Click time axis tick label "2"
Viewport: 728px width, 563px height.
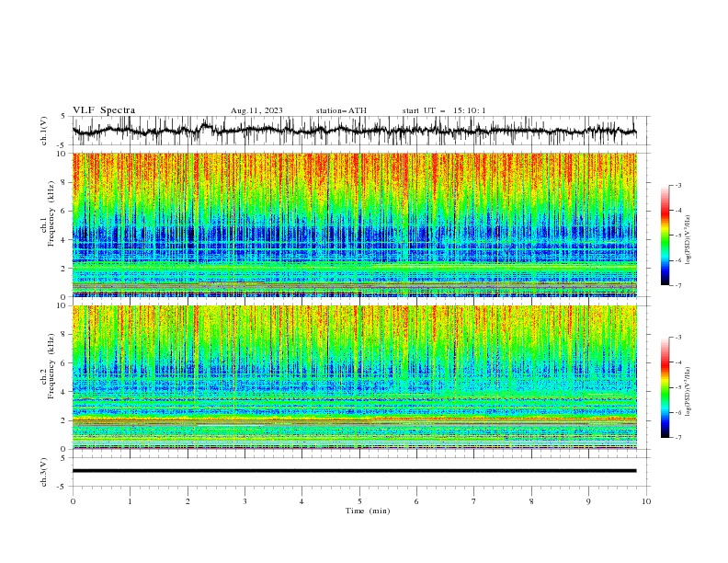188,501
